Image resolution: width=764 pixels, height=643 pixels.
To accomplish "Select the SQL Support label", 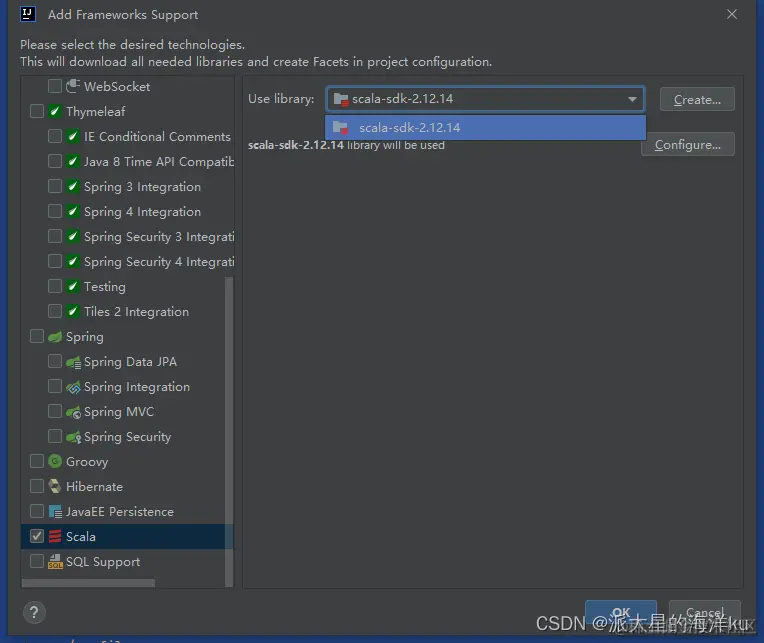I will pos(103,562).
